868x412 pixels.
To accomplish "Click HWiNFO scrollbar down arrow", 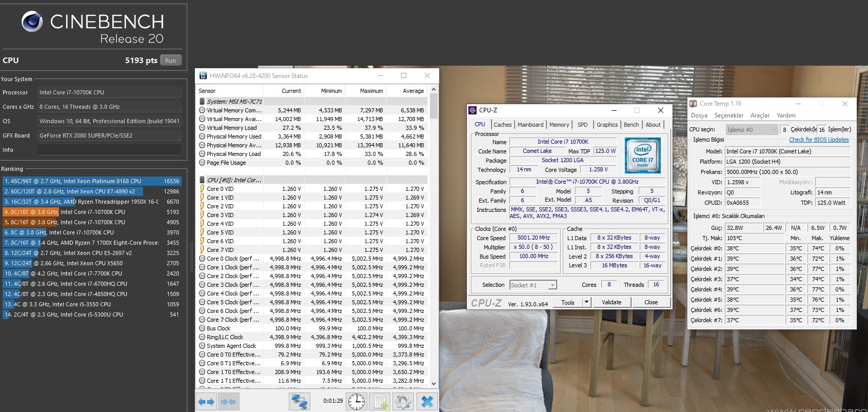I will pos(434,383).
